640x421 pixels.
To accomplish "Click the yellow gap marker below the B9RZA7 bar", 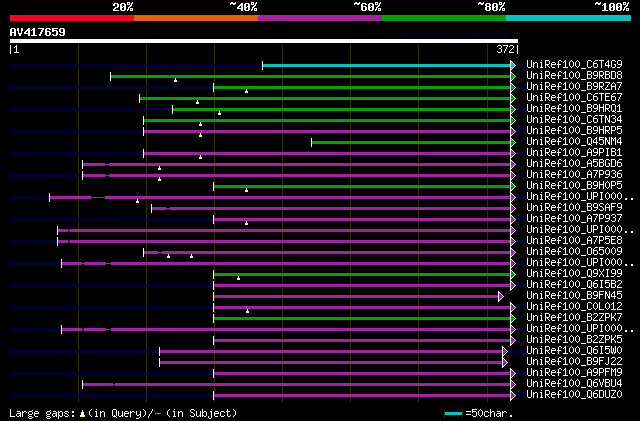I will click(x=247, y=91).
